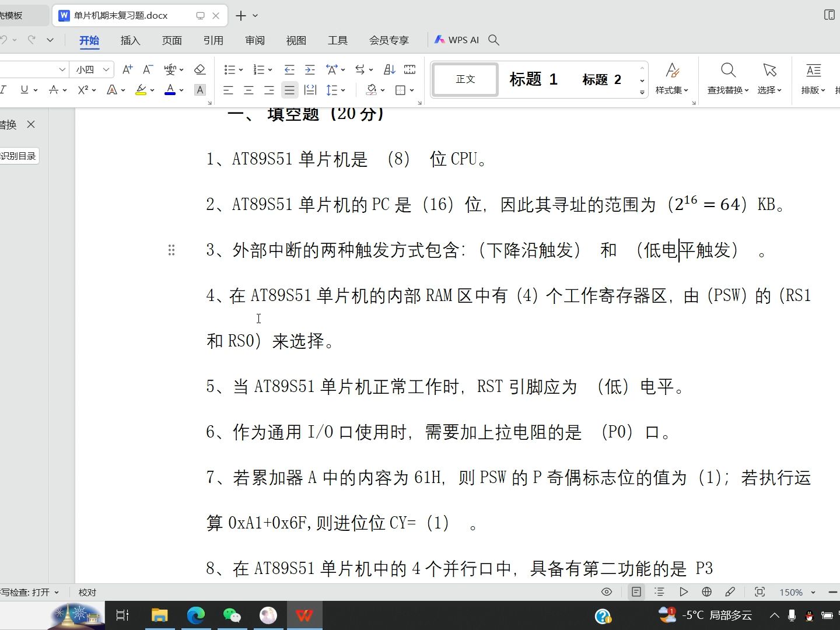Click the text effects icon
This screenshot has height=630, width=840.
tap(112, 90)
